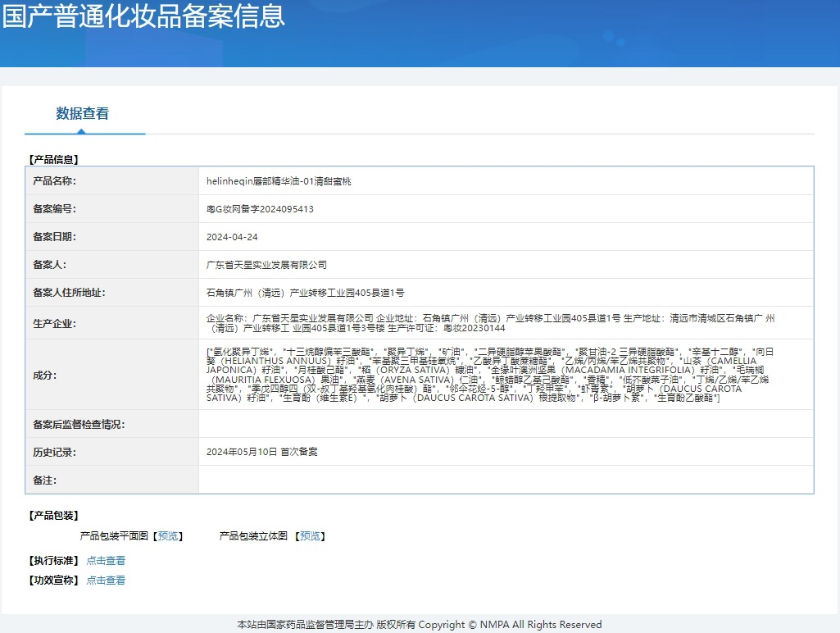This screenshot has width=840, height=633.
Task: Click the 生产企业 row label
Action: pyautogui.click(x=55, y=324)
